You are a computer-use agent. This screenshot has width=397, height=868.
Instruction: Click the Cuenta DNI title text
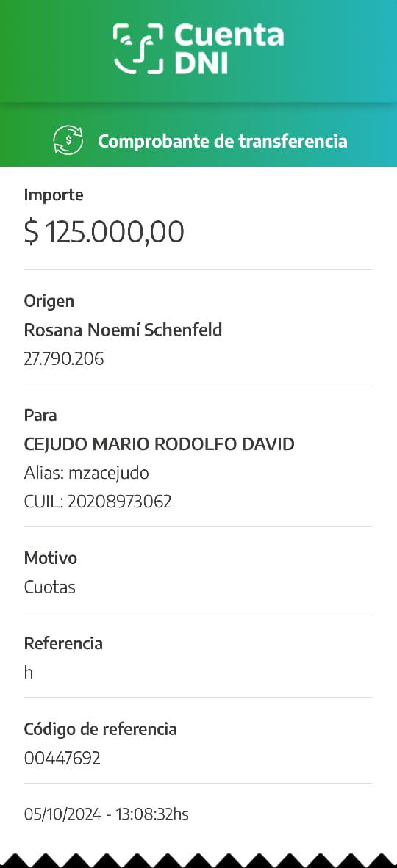click(229, 49)
